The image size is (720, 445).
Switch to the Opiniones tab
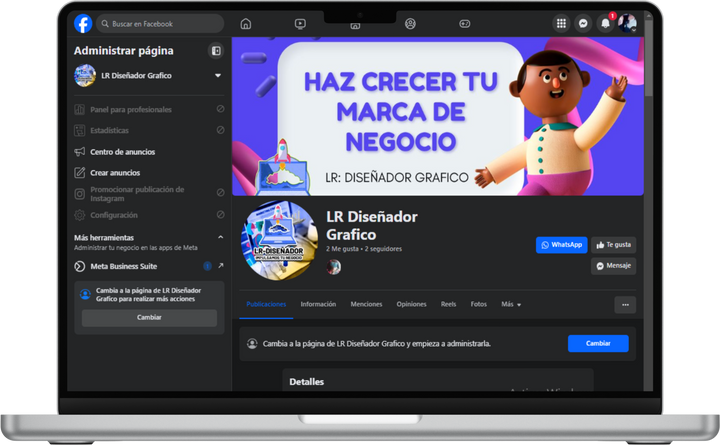[x=411, y=304]
